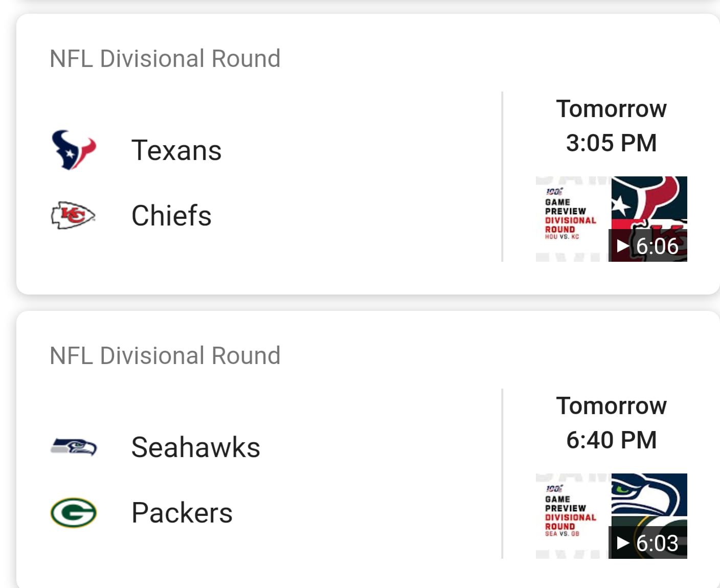Click the Seattle Seahawks team logo
The image size is (720, 588).
tap(74, 447)
